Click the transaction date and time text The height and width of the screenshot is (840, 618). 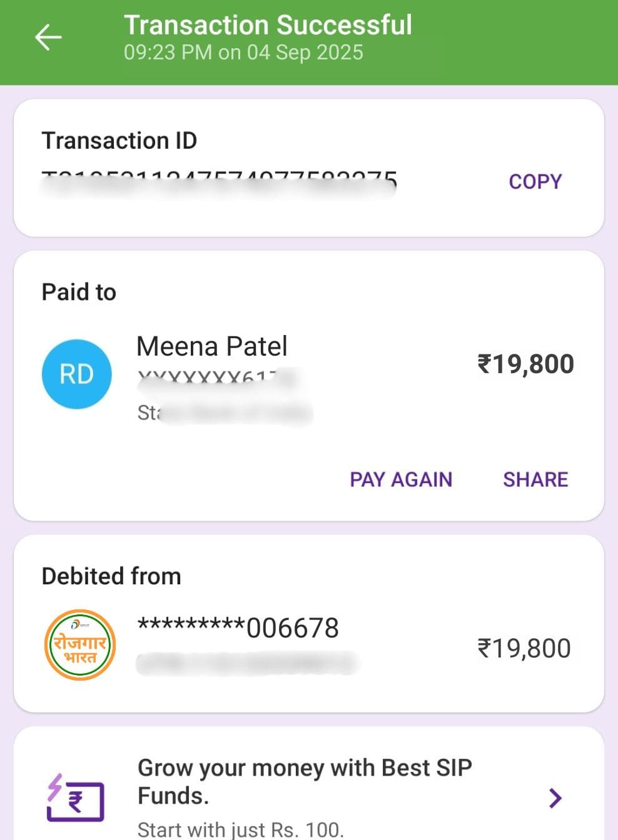click(x=243, y=52)
